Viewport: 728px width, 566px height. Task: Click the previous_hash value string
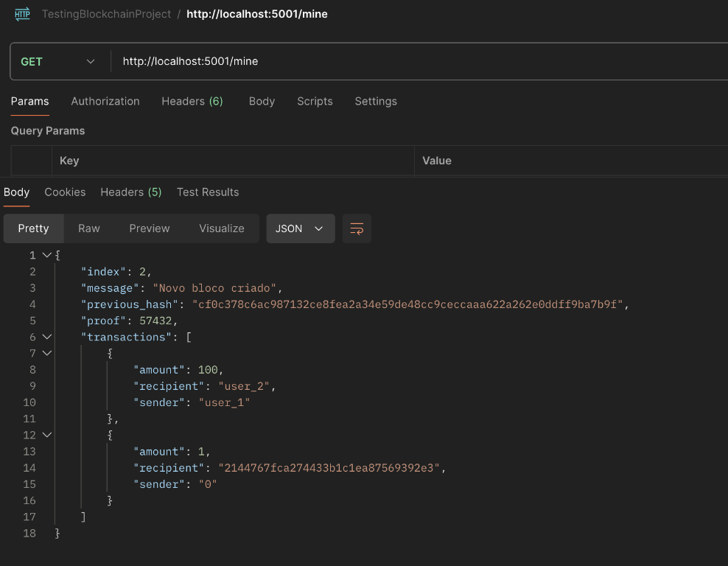407,304
